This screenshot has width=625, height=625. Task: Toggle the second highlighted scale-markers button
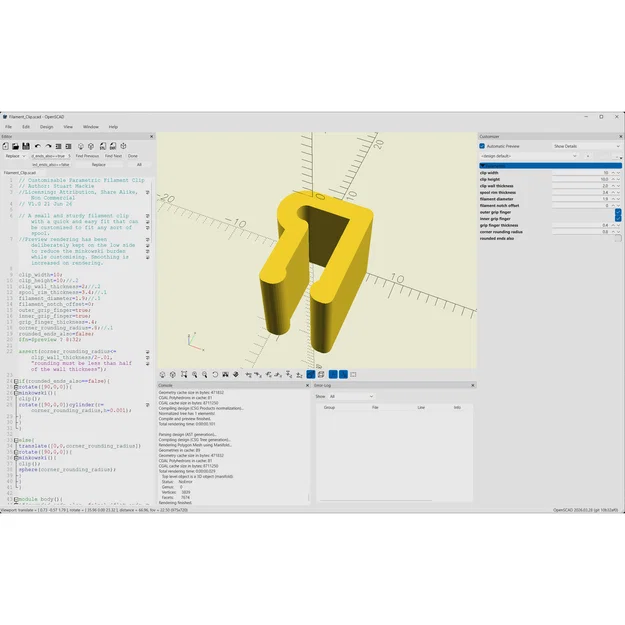(x=343, y=374)
